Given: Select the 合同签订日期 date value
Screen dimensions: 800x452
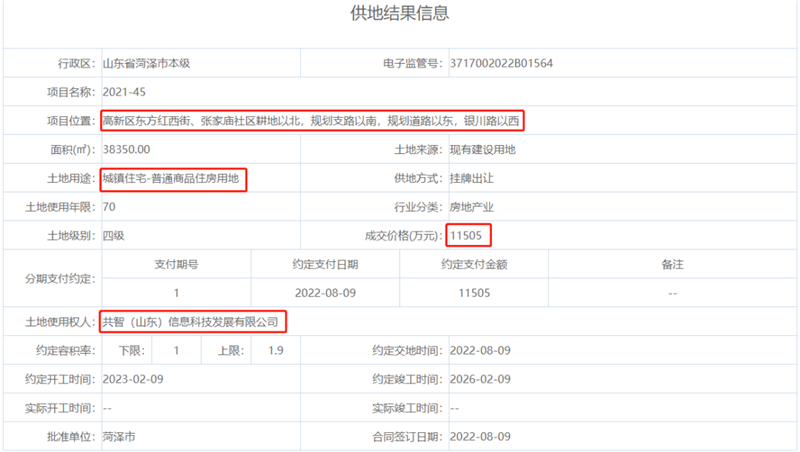Looking at the screenshot, I should coord(480,437).
